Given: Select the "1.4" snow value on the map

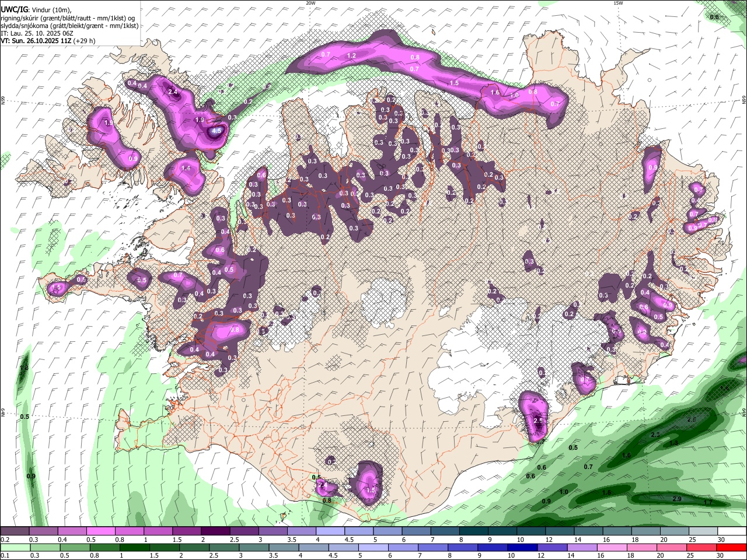Looking at the screenshot, I should pyautogui.click(x=186, y=169).
